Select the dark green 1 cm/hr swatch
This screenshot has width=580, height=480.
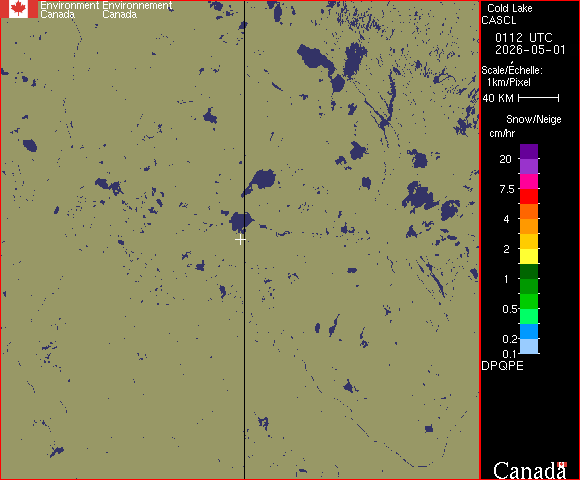click(529, 271)
